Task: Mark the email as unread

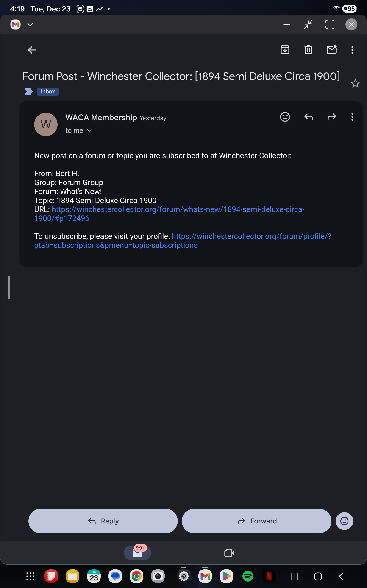Action: [332, 50]
